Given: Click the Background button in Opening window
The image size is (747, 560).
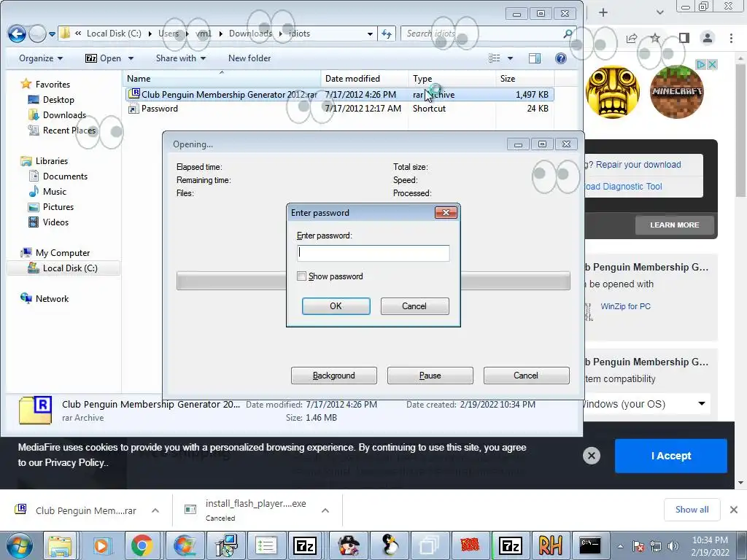Looking at the screenshot, I should point(334,376).
